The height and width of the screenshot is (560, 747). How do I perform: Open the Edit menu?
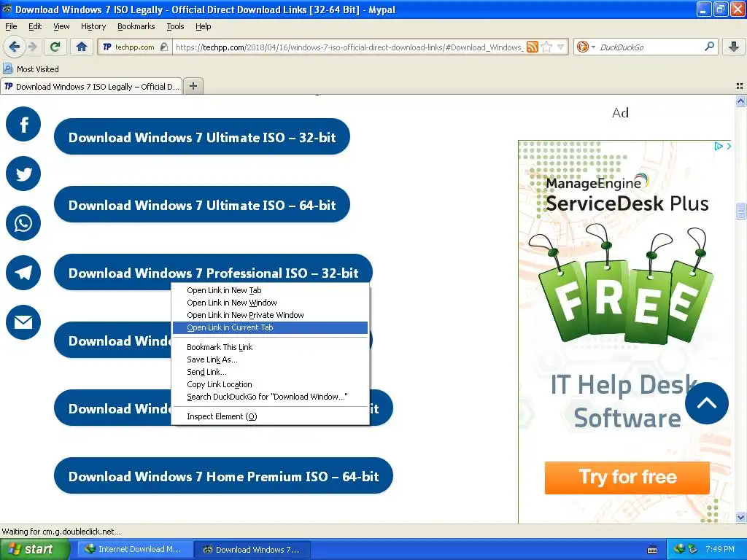click(x=35, y=26)
